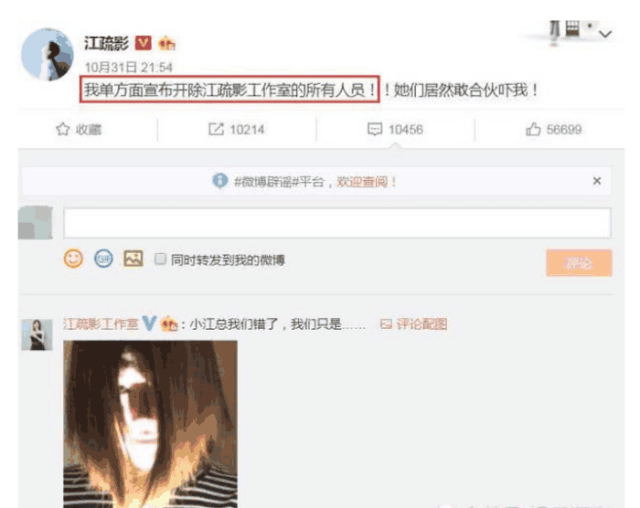Click the verified V badge beside 江疏影

click(x=143, y=42)
